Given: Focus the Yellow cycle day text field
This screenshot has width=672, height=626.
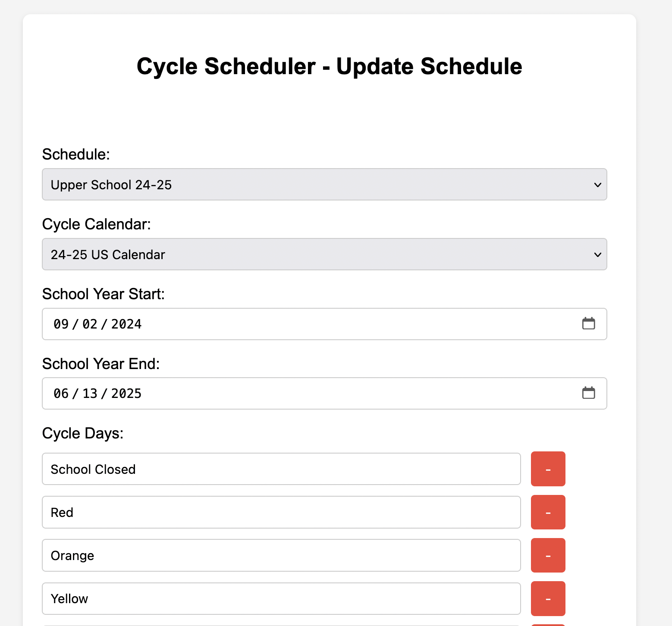Looking at the screenshot, I should tap(281, 598).
